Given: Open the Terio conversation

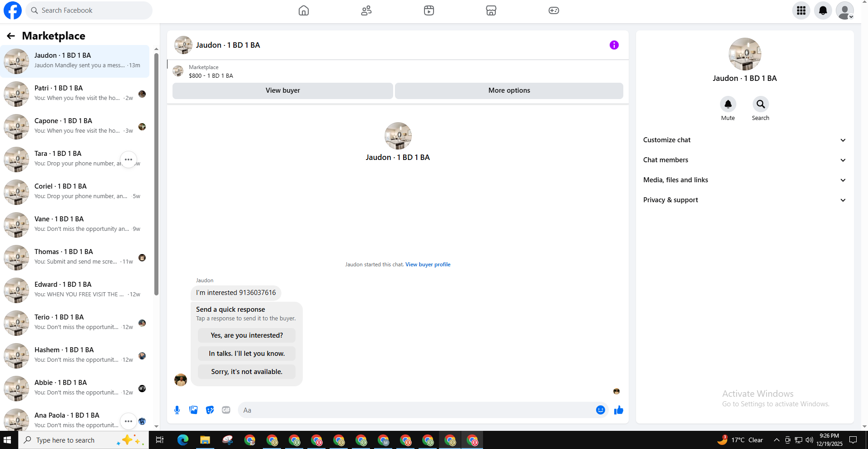Looking at the screenshot, I should coord(75,323).
